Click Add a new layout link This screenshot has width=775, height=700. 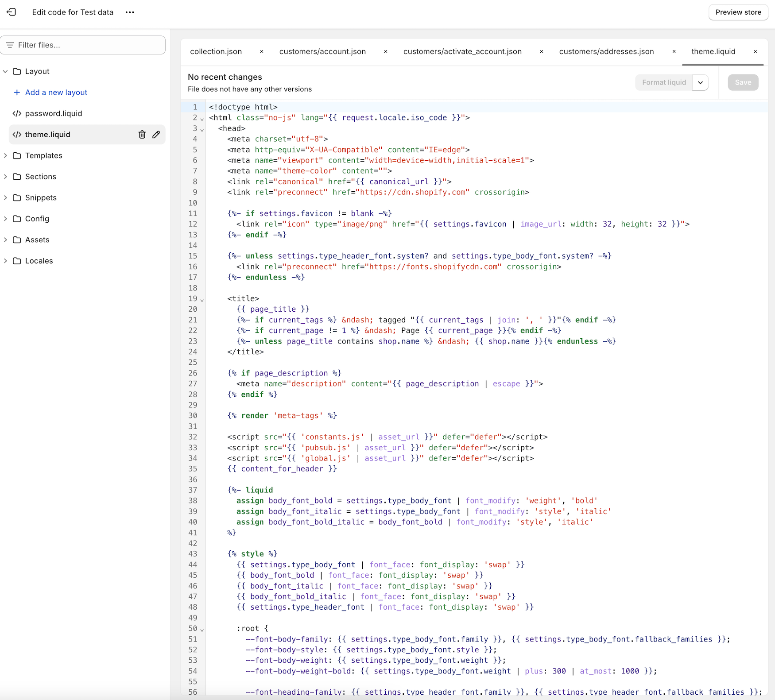(56, 93)
